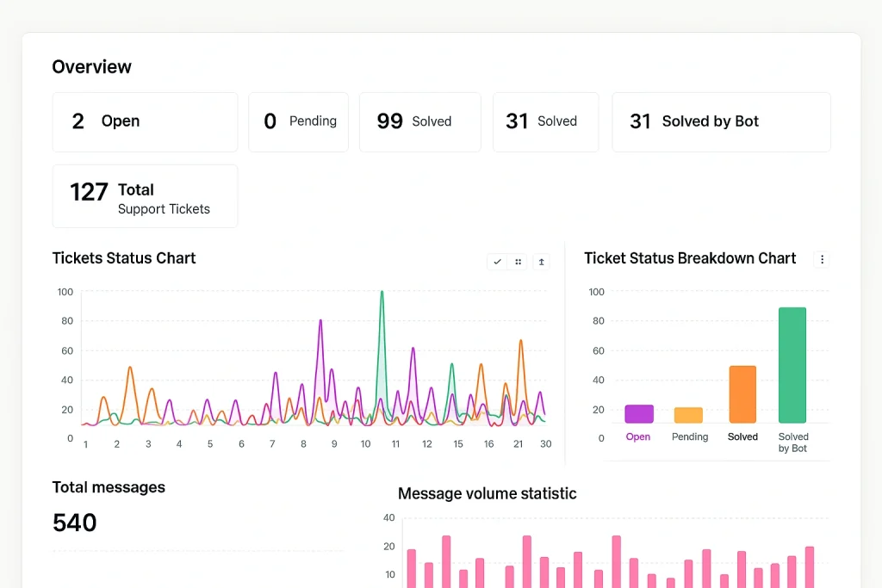Click y-axis value 40 of Message volume statistic
Image resolution: width=882 pixels, height=588 pixels.
pos(388,517)
